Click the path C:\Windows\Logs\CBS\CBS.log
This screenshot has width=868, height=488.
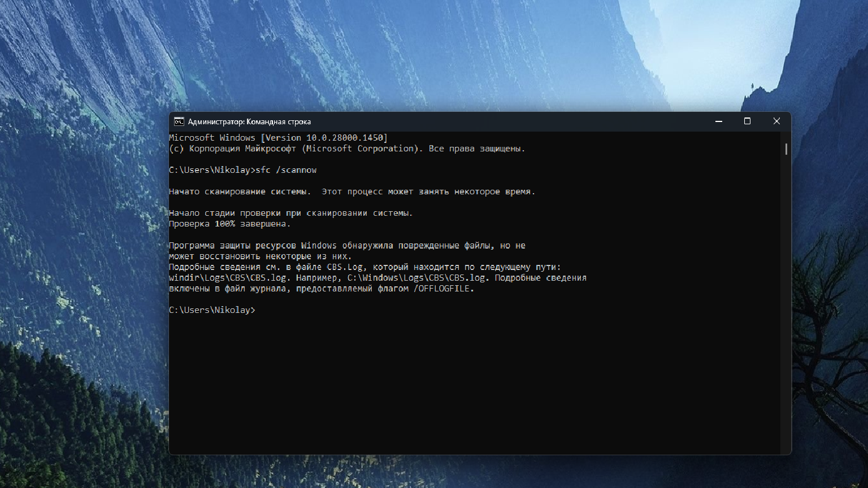click(416, 278)
